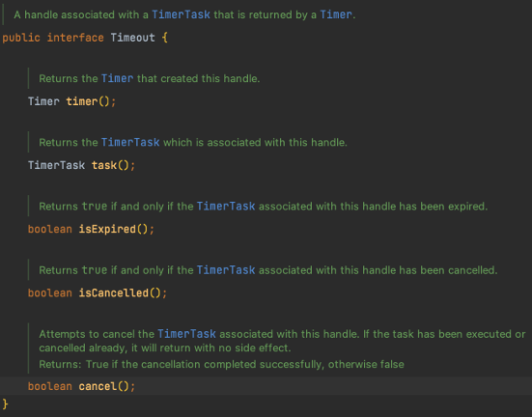This screenshot has height=417, width=532.
Task: Click the Timer link in 'created this handle' doc
Action: pos(118,78)
